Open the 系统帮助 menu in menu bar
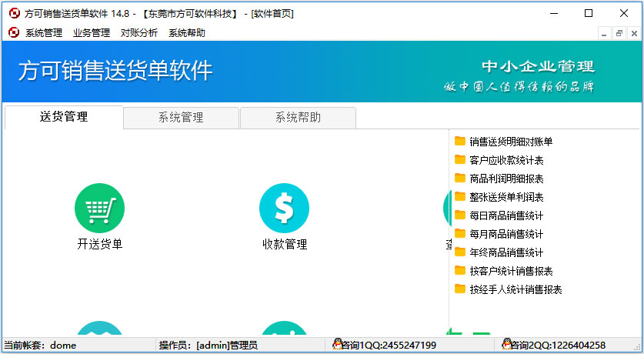644x354 pixels. 186,33
